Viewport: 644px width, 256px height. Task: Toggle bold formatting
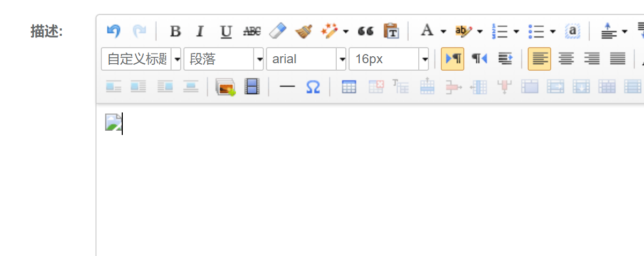click(175, 31)
